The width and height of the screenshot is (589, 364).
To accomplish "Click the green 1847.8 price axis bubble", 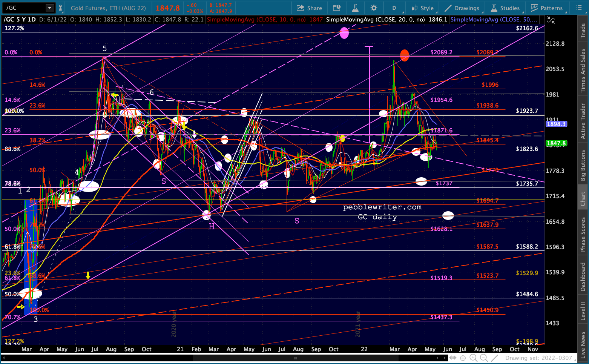I will click(556, 143).
